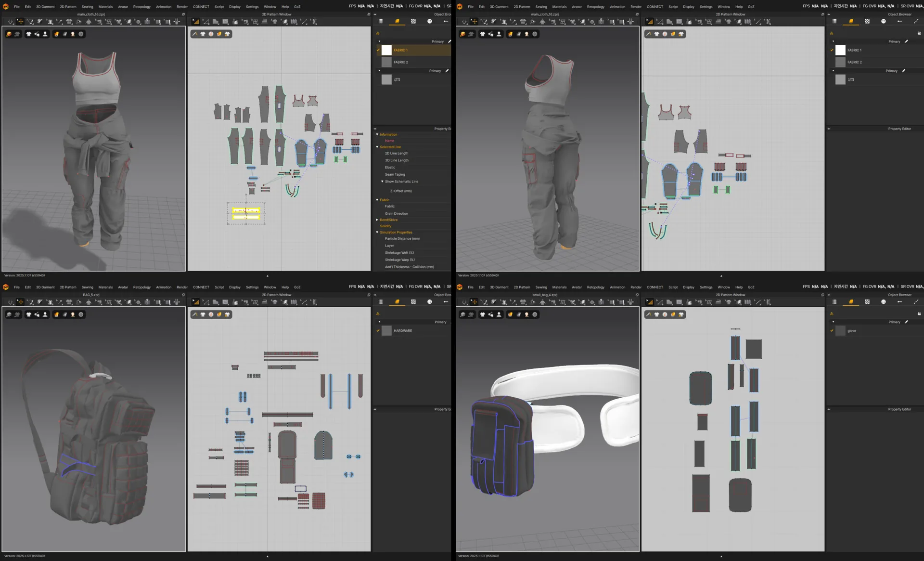Select the Select/Move tool in BAG_5 3D toolbar

(20, 302)
